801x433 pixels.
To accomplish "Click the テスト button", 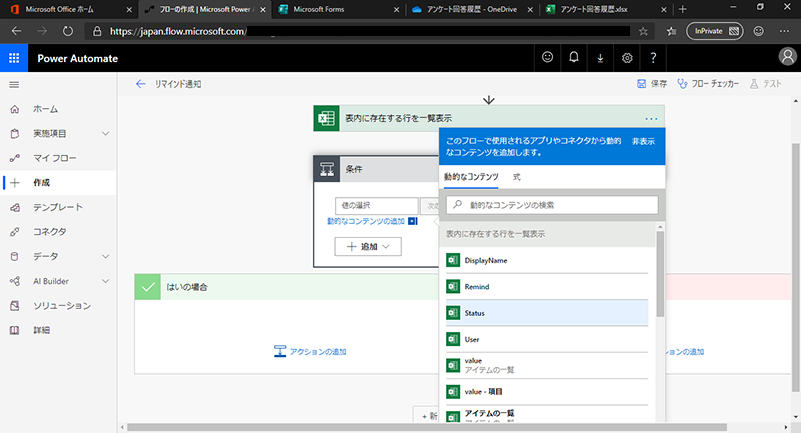I will pyautogui.click(x=765, y=84).
